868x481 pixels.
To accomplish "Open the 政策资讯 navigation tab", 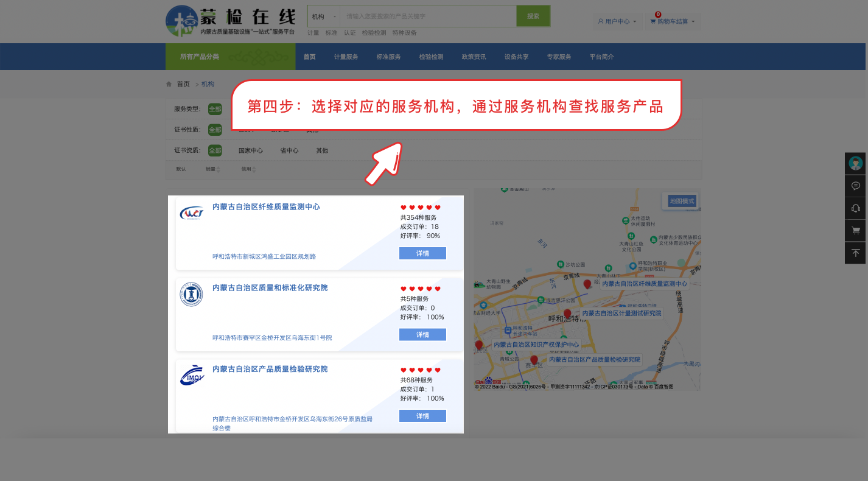I will click(x=474, y=57).
